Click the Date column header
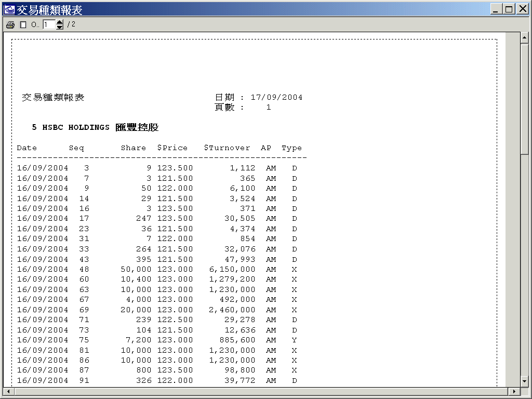532x399 pixels. [x=27, y=148]
